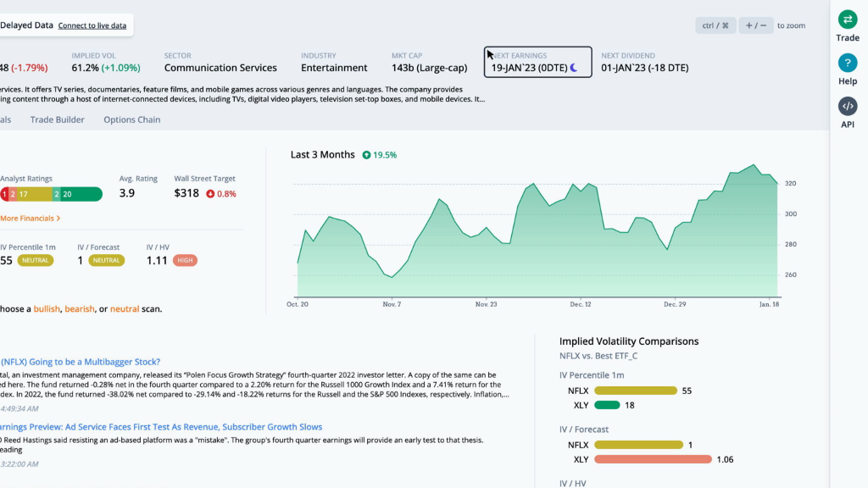
Task: Click Connect to live data link
Action: click(92, 25)
